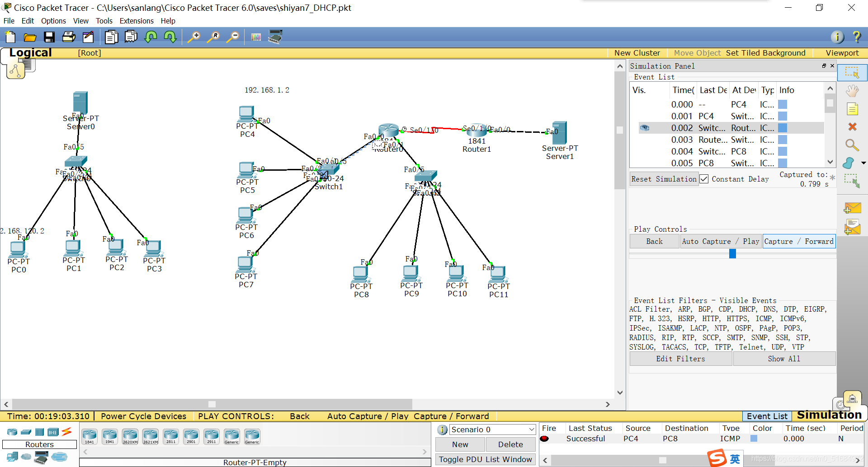Viewport: 868px width, 467px height.
Task: Open the Draw shape tool dropdown arrow
Action: pyautogui.click(x=863, y=163)
